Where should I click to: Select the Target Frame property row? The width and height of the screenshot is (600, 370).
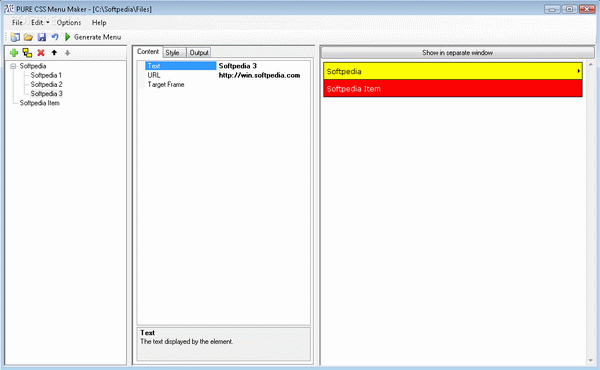tap(181, 85)
